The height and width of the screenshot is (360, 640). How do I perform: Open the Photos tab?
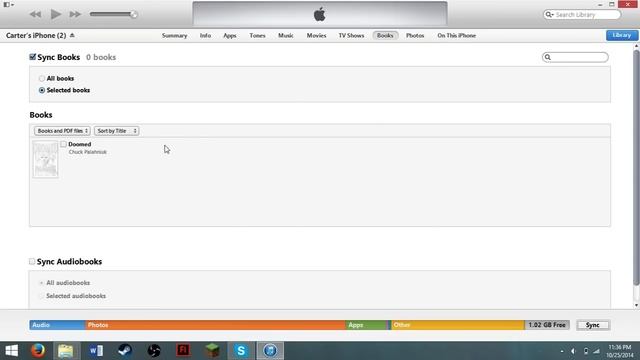tap(415, 36)
